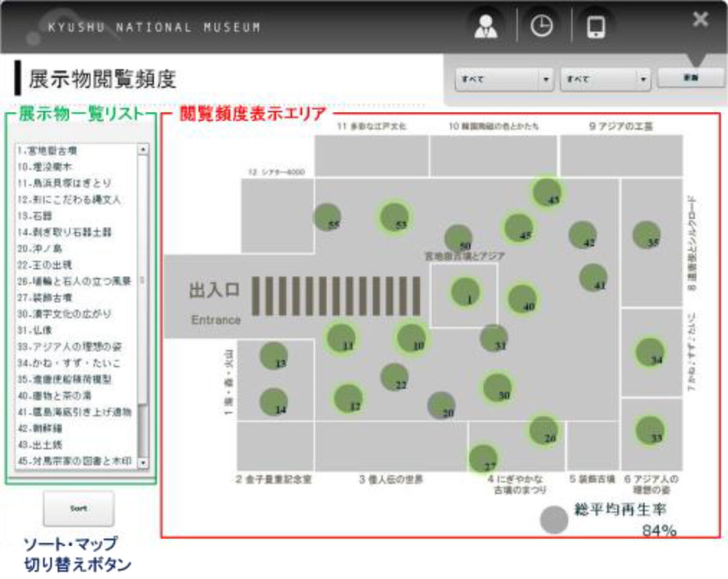Click the visitor profile icon in header

click(484, 27)
